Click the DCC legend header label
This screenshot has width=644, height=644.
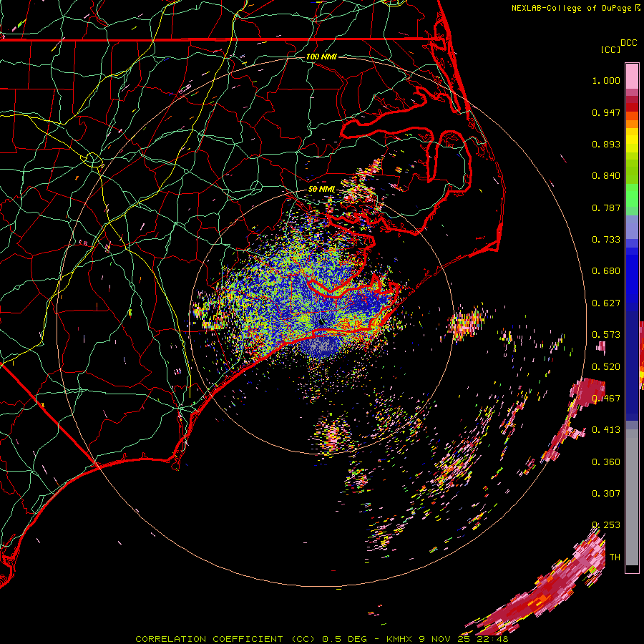(x=628, y=43)
